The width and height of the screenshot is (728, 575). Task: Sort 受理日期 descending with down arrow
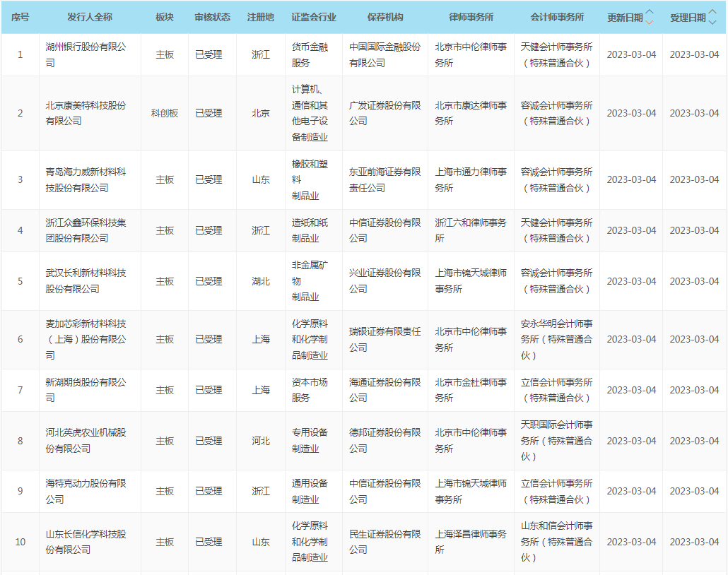pos(712,22)
